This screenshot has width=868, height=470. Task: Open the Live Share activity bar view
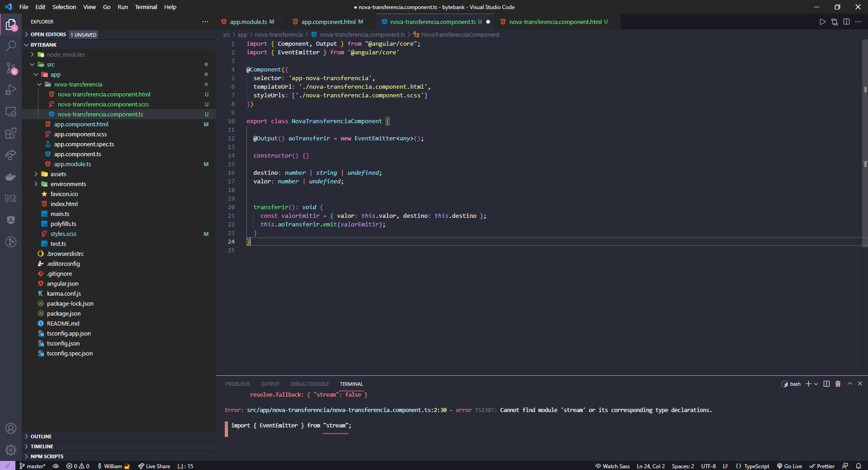(x=11, y=155)
